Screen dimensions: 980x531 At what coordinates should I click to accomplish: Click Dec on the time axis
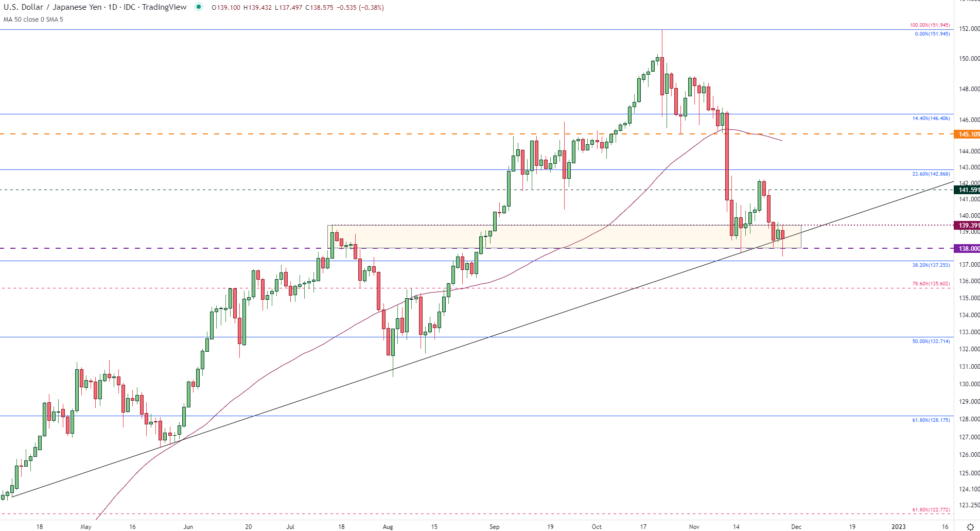pos(796,527)
